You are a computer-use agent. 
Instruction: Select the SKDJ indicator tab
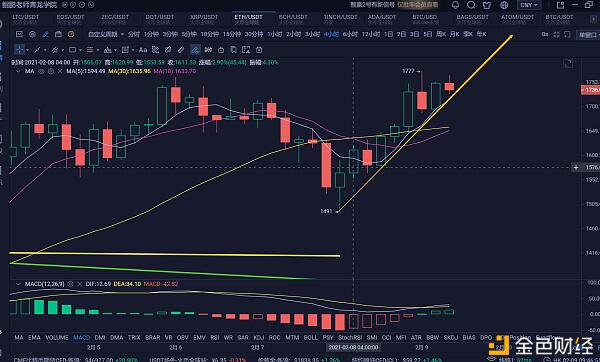tap(451, 338)
